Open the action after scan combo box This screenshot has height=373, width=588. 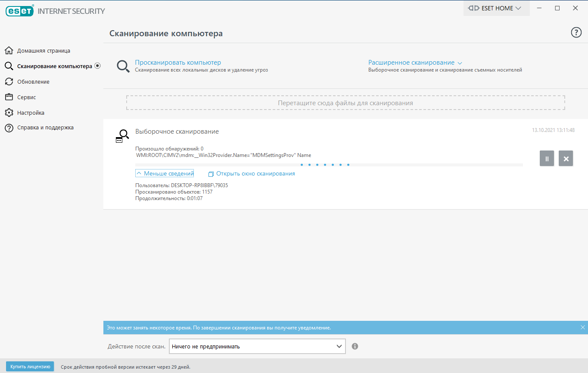(257, 346)
